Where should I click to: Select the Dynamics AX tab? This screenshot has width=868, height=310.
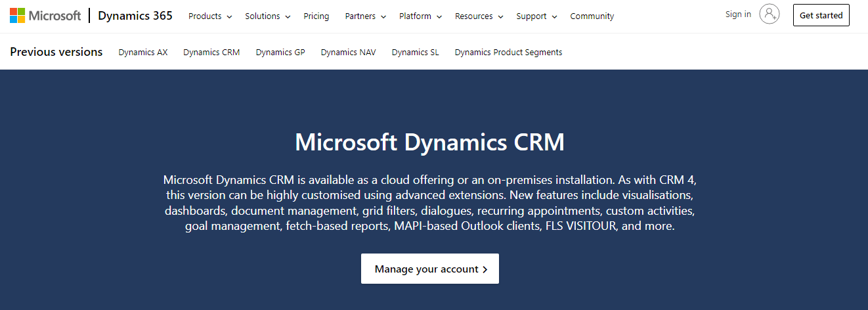coord(143,53)
